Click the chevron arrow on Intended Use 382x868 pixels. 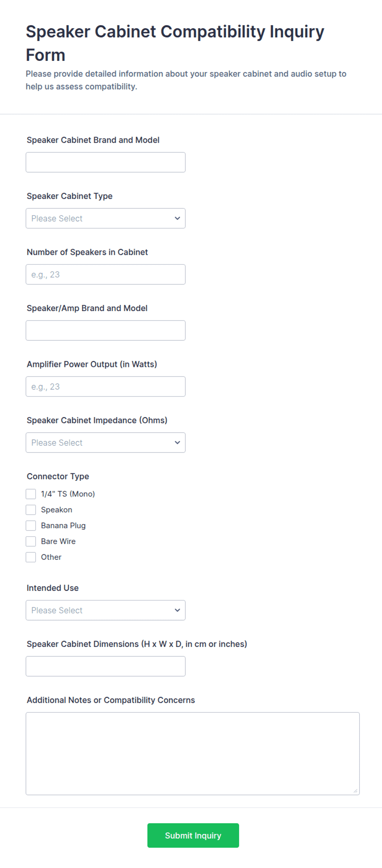click(177, 610)
